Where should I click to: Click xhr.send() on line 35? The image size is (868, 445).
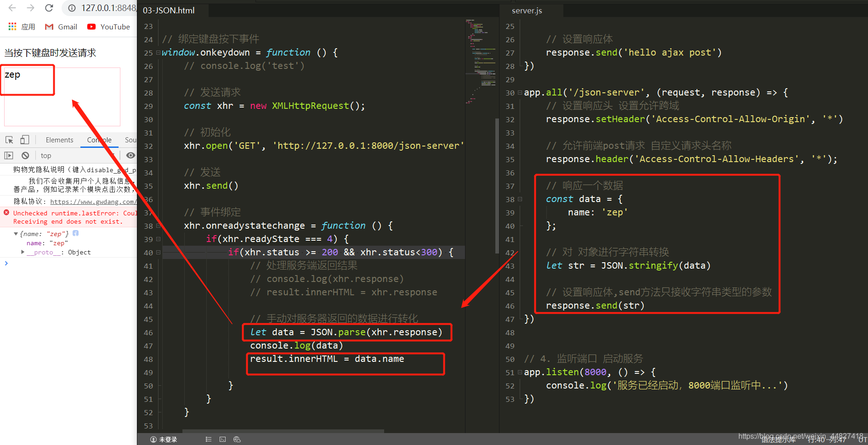tap(211, 186)
